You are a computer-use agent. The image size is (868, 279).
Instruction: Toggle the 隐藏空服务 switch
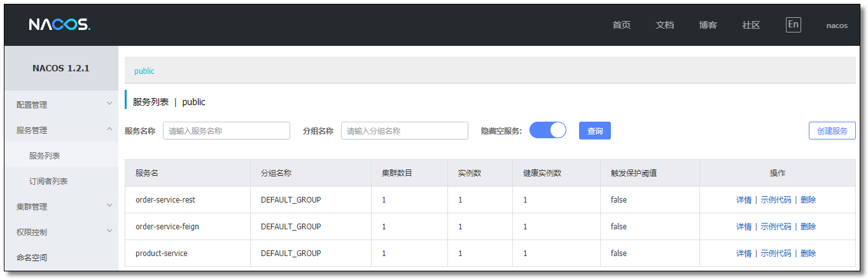pyautogui.click(x=547, y=131)
